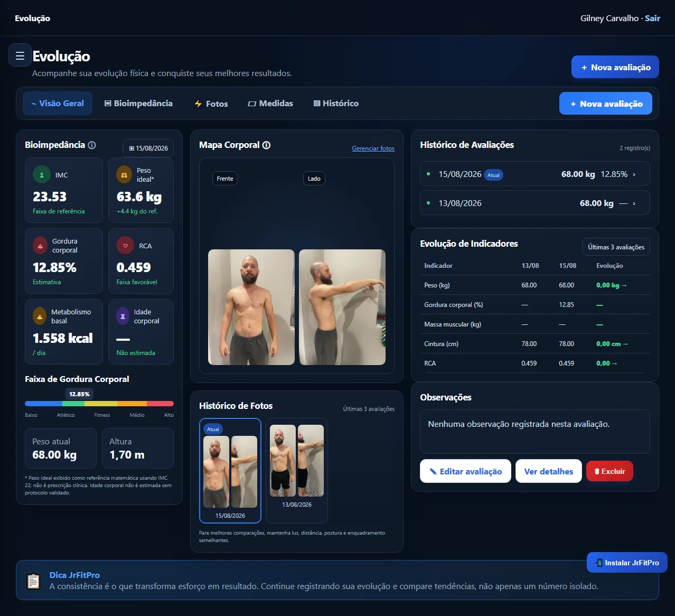The image size is (675, 616).
Task: Open the Frente body photo
Action: point(251,307)
